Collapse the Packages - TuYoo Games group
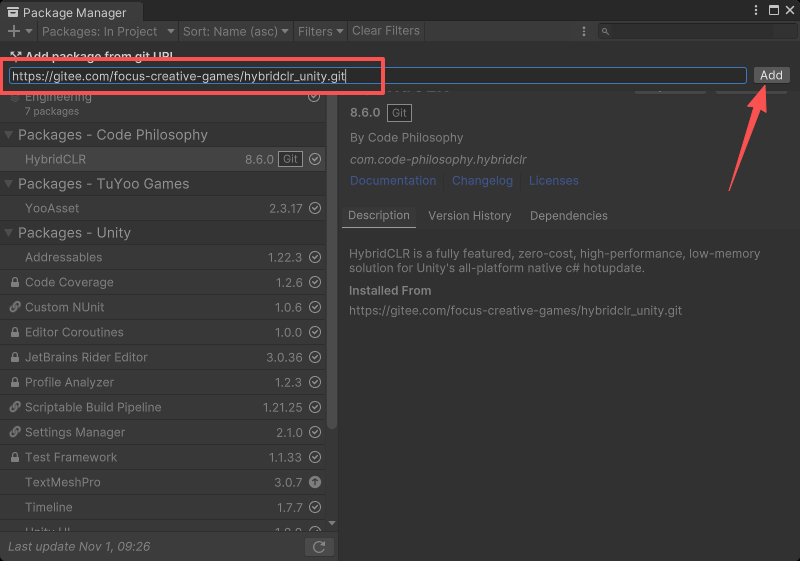This screenshot has width=800, height=561. [x=9, y=184]
